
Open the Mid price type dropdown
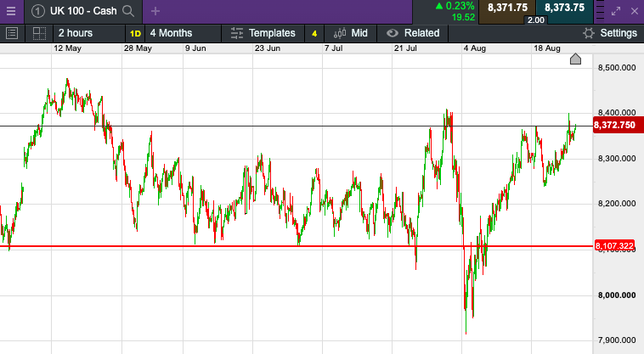(351, 33)
